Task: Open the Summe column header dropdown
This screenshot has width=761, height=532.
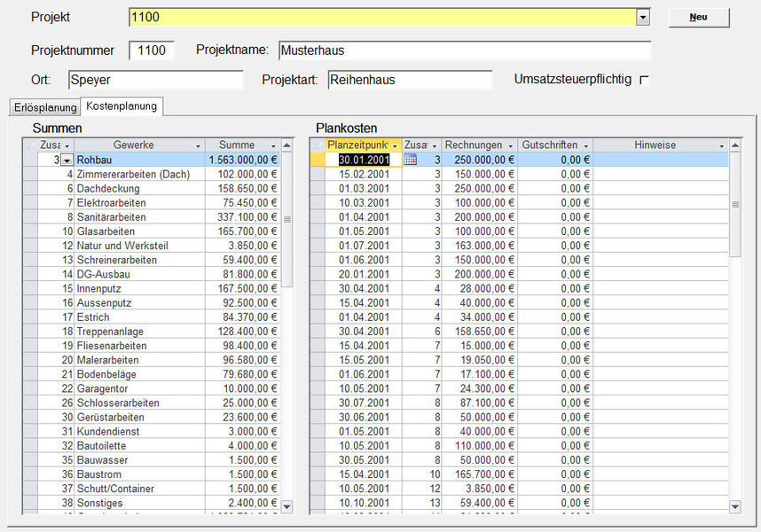Action: (x=273, y=145)
